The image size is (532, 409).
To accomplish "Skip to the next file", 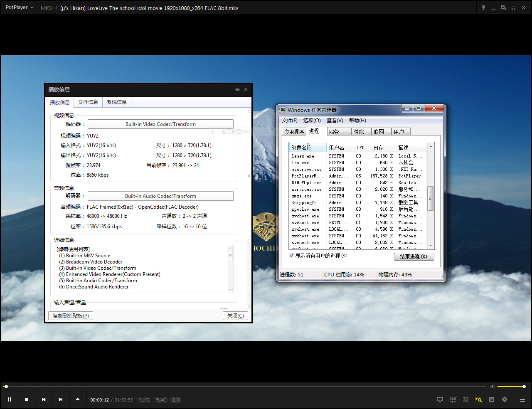I will point(61,399).
